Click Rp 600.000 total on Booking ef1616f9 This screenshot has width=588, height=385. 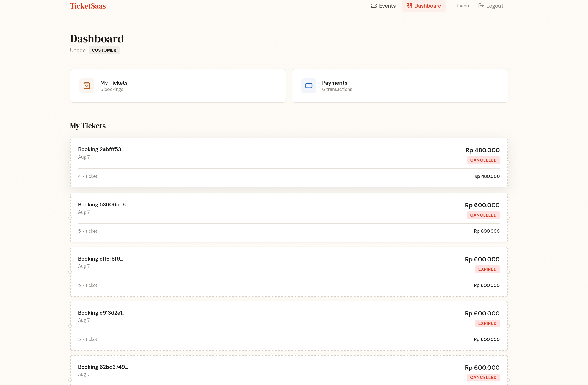[482, 259]
